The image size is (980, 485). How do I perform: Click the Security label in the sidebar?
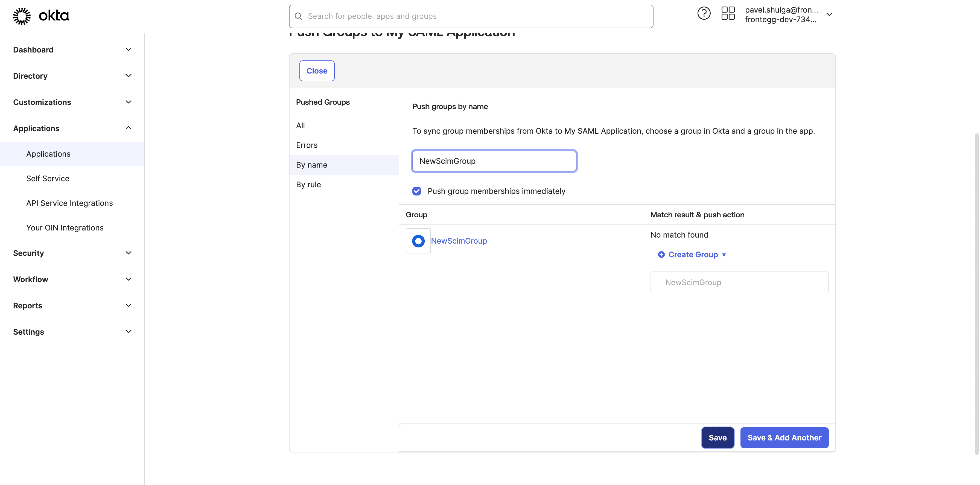(x=28, y=253)
